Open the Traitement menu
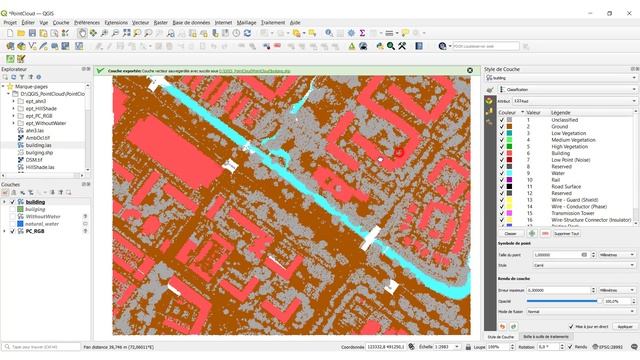The height and width of the screenshot is (360, 640). pos(273,22)
